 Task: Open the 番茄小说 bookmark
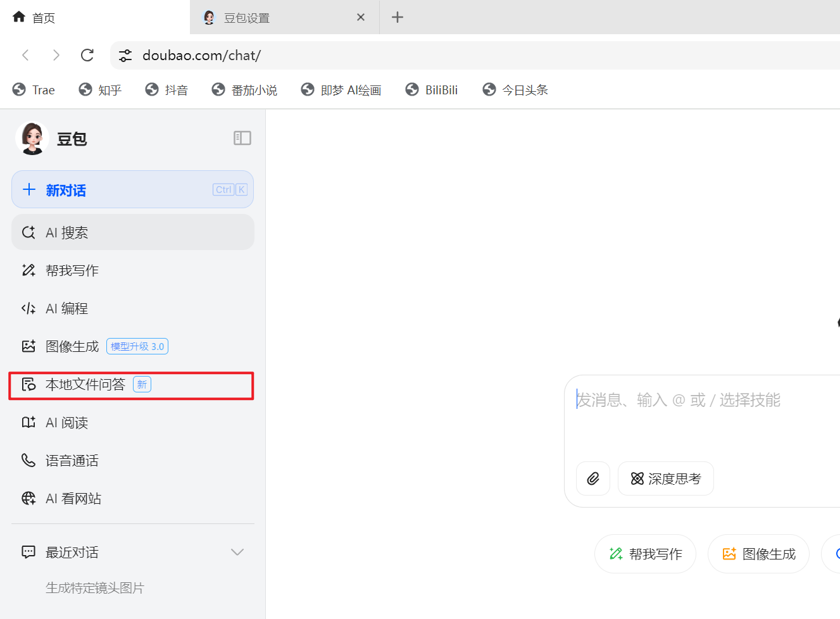click(244, 90)
